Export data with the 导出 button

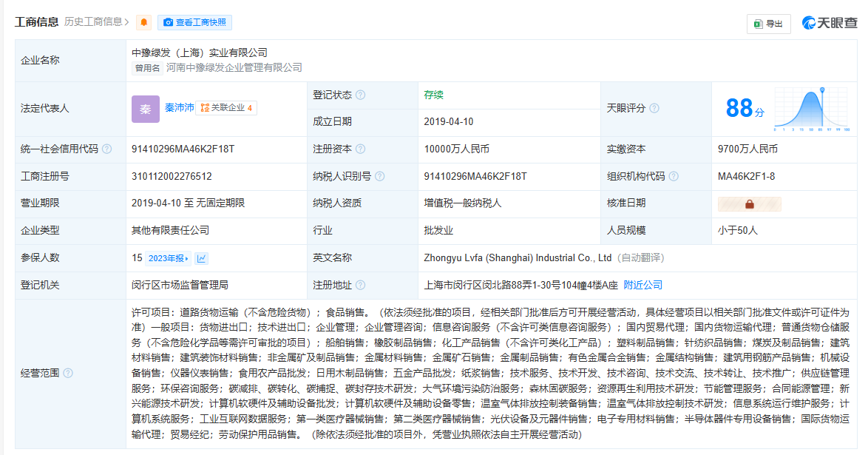[x=768, y=24]
